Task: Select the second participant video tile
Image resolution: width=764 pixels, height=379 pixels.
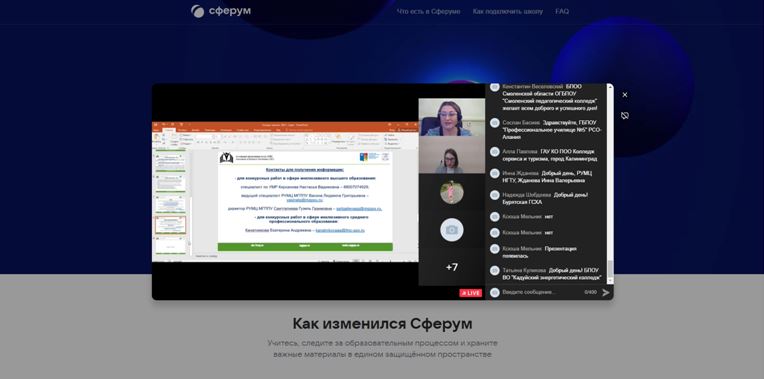Action: click(x=452, y=155)
